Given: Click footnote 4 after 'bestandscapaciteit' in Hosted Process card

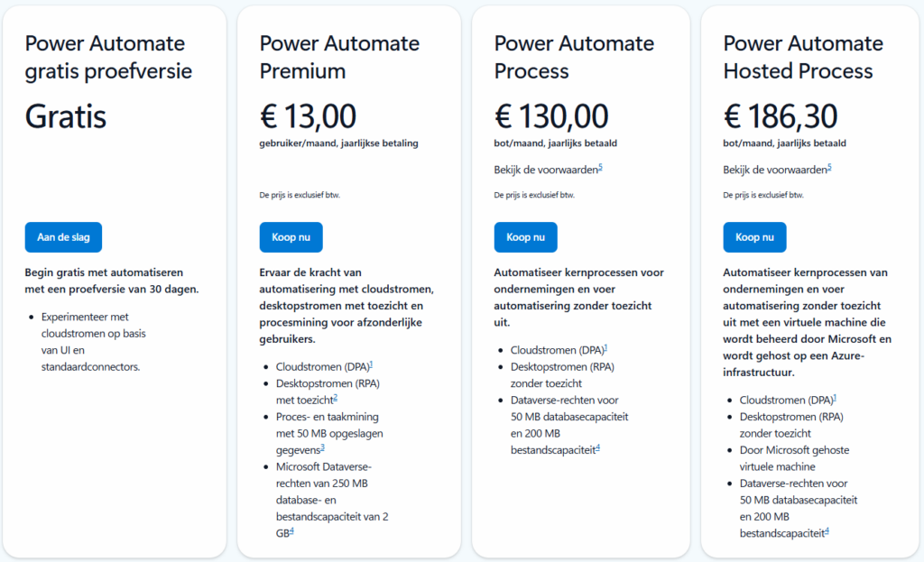Looking at the screenshot, I should point(827,530).
